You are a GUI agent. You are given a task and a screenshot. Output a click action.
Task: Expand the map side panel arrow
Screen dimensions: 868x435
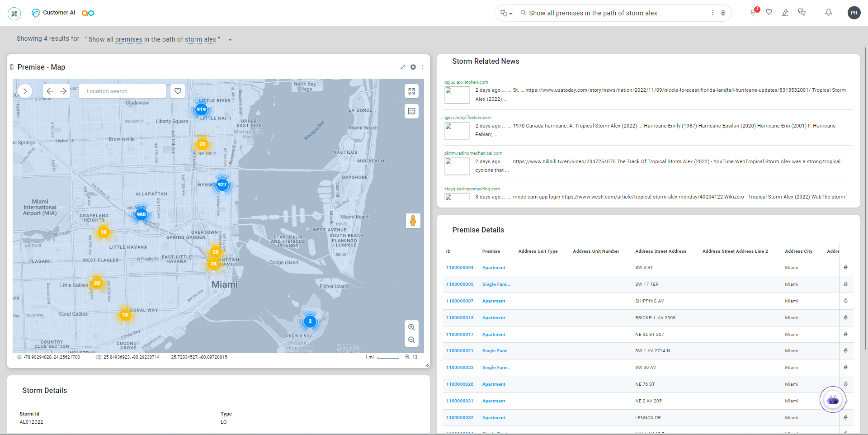[25, 91]
